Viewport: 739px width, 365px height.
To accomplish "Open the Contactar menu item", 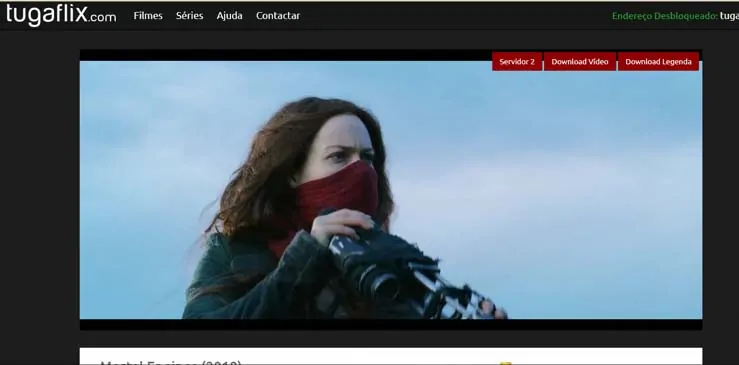I will pos(278,16).
